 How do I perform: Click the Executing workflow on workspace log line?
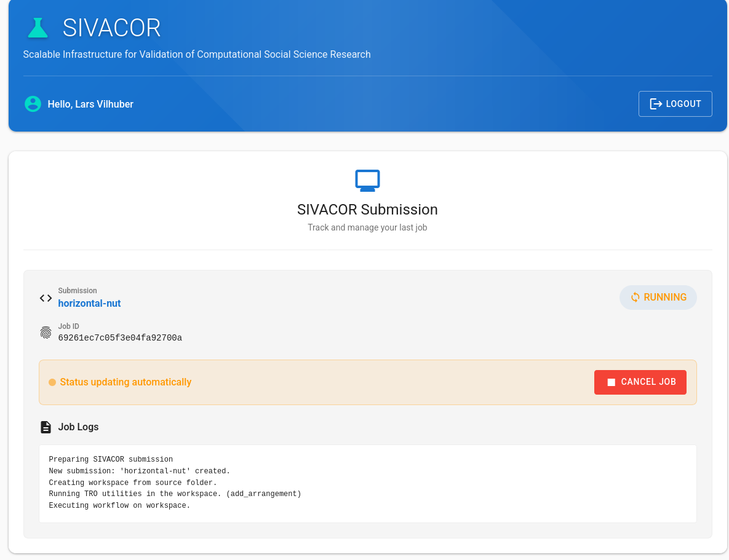click(x=119, y=505)
